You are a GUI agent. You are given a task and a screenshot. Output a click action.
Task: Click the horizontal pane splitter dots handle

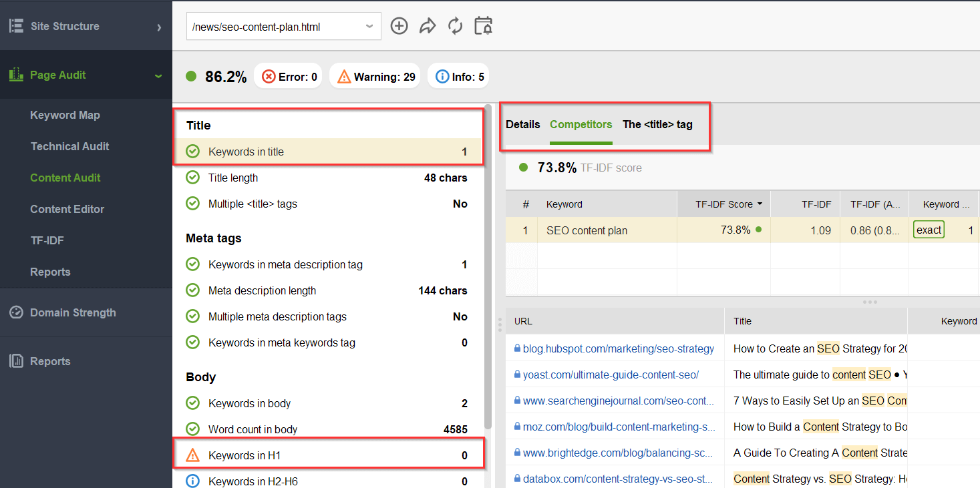[870, 302]
